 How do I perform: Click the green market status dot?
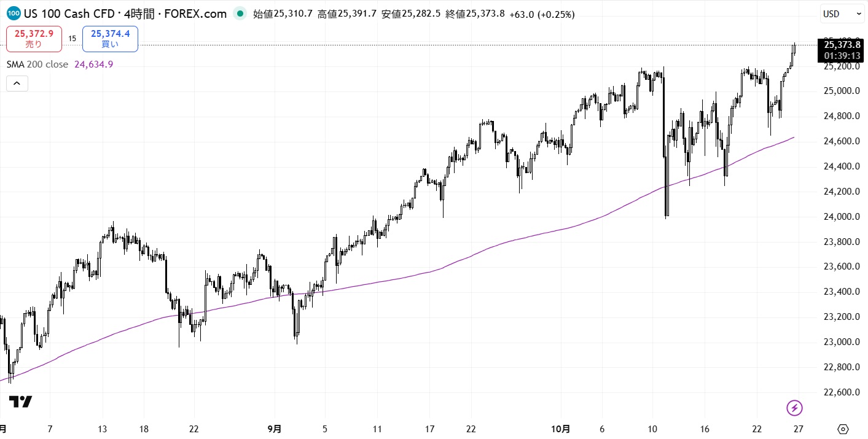click(240, 14)
